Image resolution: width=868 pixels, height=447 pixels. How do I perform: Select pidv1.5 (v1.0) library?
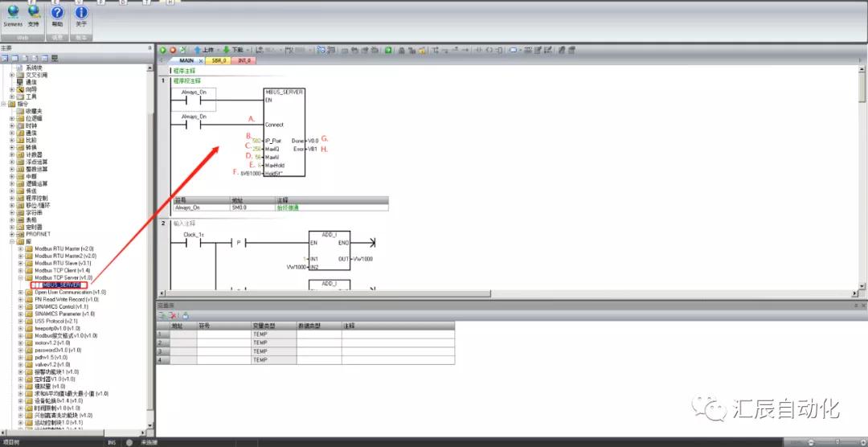50,357
